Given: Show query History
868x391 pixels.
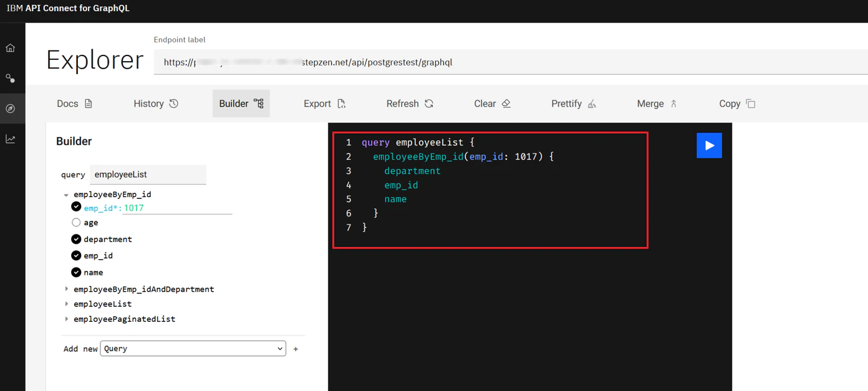Looking at the screenshot, I should tap(156, 104).
